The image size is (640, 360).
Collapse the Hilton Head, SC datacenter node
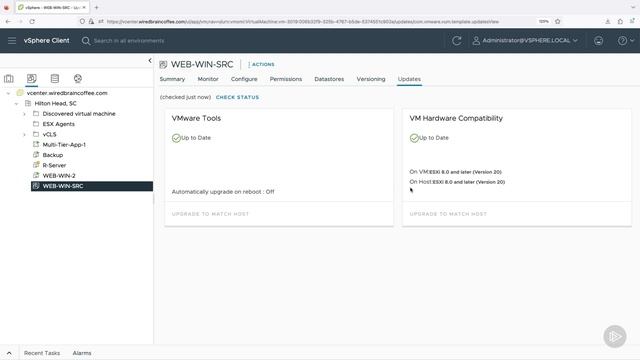pos(16,104)
